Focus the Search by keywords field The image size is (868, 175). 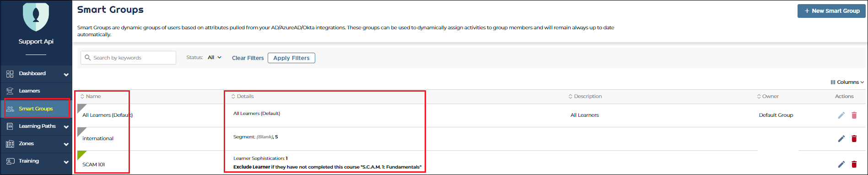coord(129,58)
